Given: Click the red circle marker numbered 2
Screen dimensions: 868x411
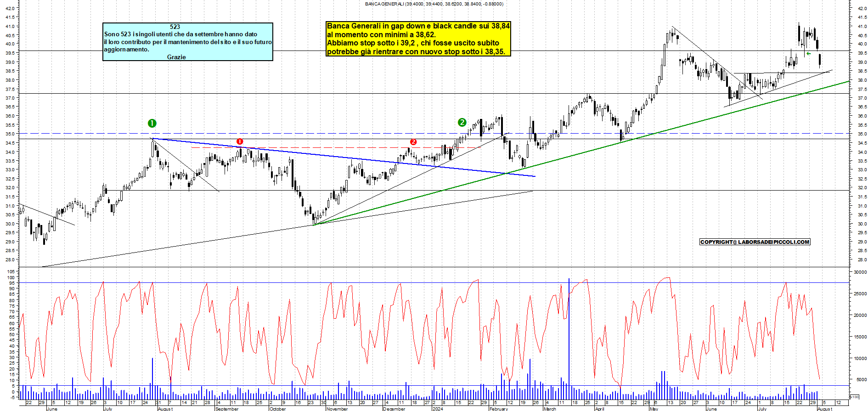Looking at the screenshot, I should (x=413, y=142).
